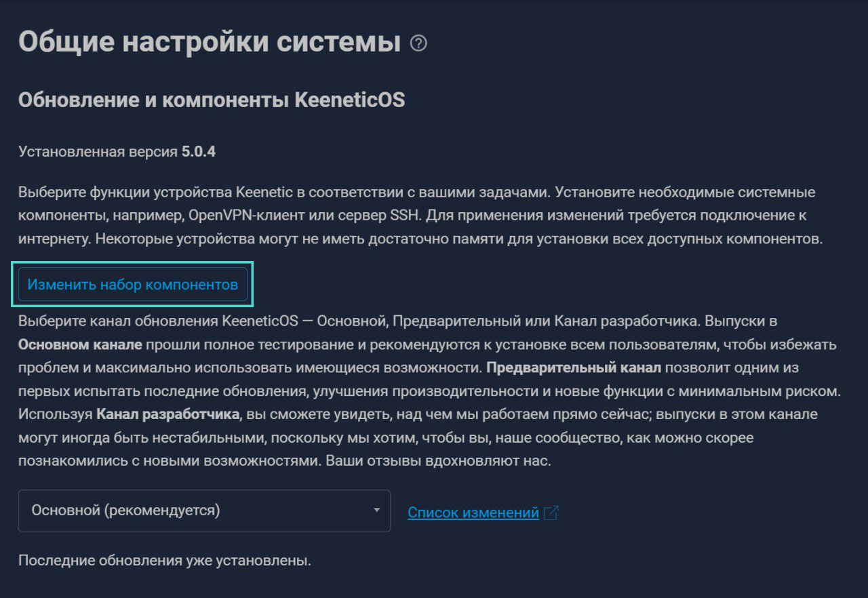Click the bold Канал разработчика text

click(x=168, y=414)
